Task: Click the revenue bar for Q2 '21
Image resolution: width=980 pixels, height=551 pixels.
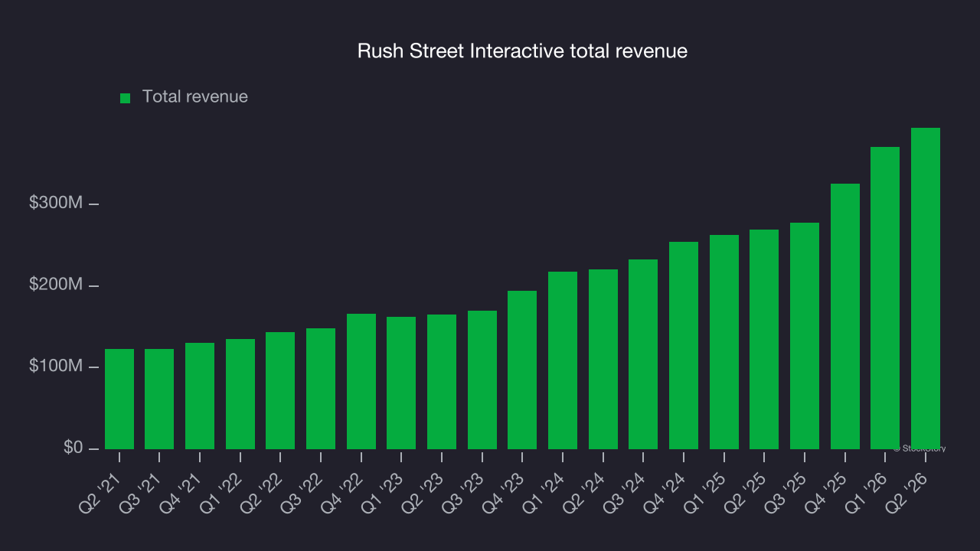Action: tap(119, 399)
